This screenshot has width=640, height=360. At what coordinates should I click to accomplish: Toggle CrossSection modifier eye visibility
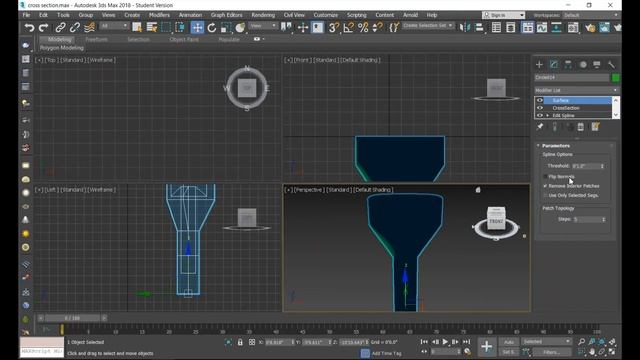coord(540,108)
